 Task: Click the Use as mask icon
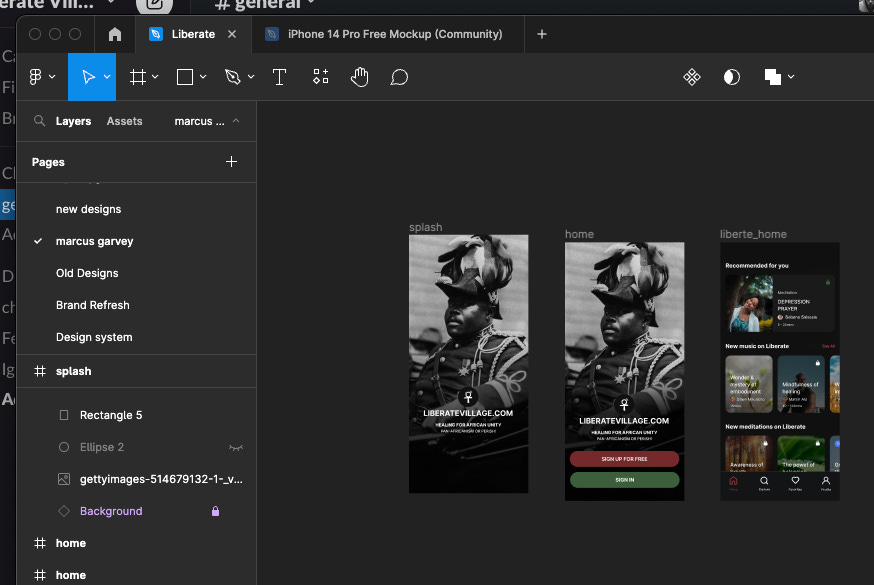731,77
